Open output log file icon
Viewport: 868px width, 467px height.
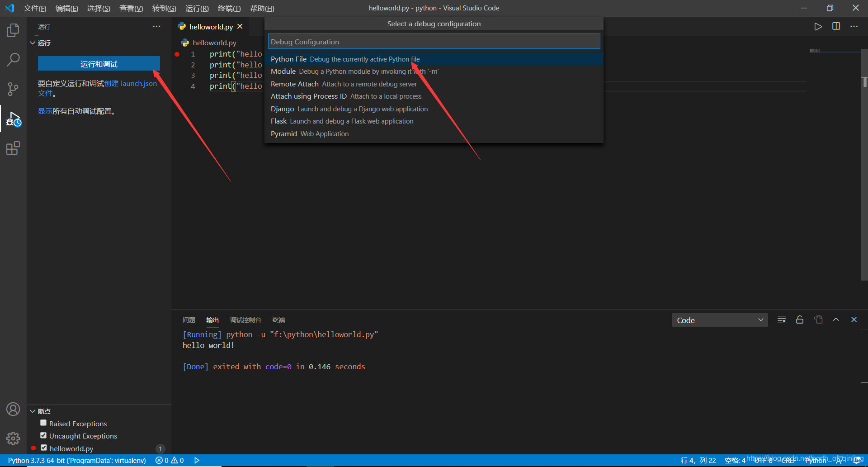[x=818, y=319]
